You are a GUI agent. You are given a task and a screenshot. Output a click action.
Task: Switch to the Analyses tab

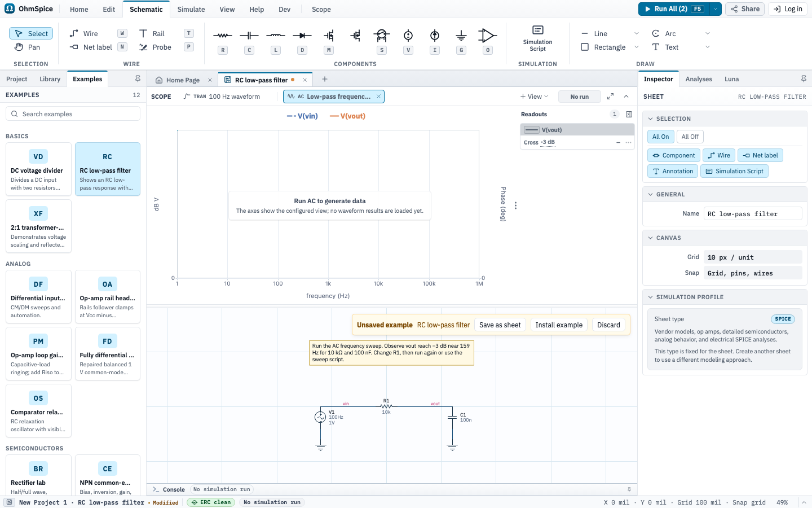click(699, 79)
